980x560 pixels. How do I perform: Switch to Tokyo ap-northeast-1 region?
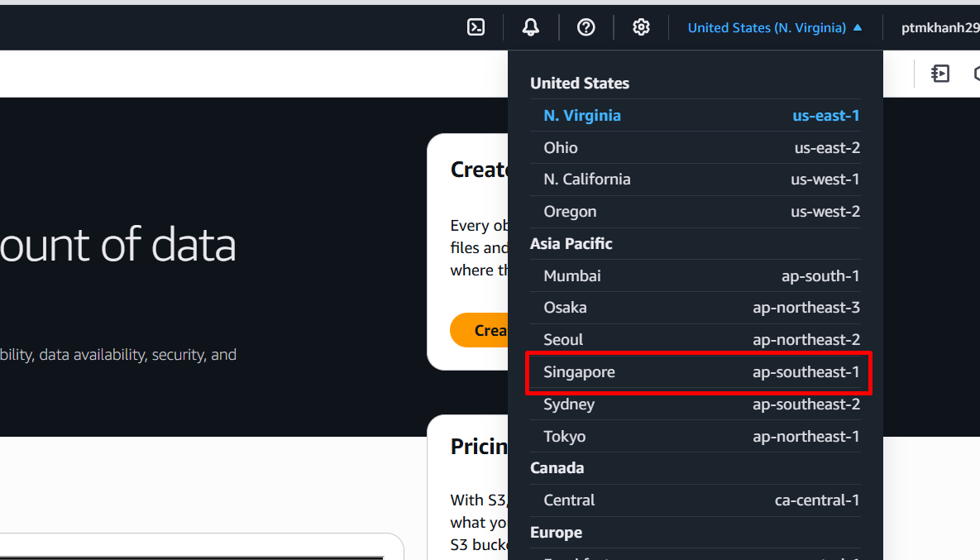pos(695,436)
